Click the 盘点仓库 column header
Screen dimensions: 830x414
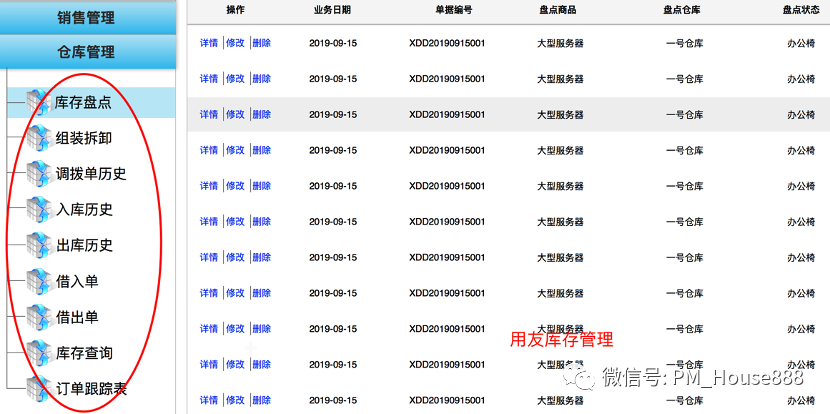pos(687,9)
